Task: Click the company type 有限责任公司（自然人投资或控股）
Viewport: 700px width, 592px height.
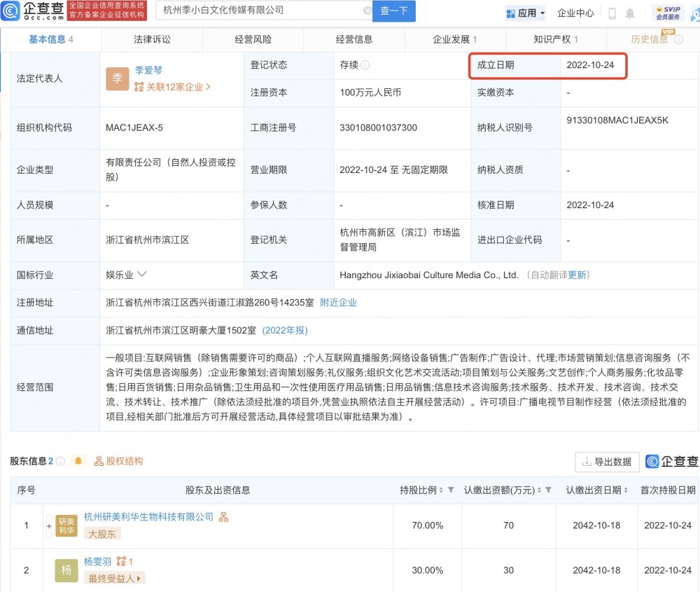Action: [x=171, y=170]
